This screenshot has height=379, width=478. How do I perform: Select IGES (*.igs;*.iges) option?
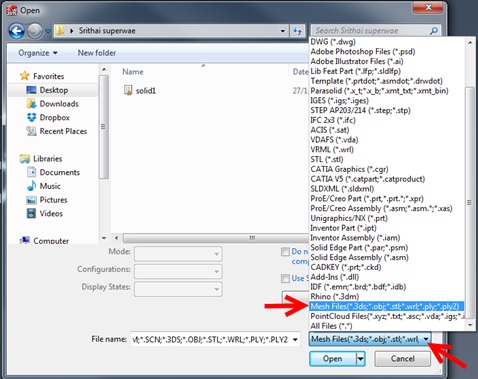click(x=339, y=101)
